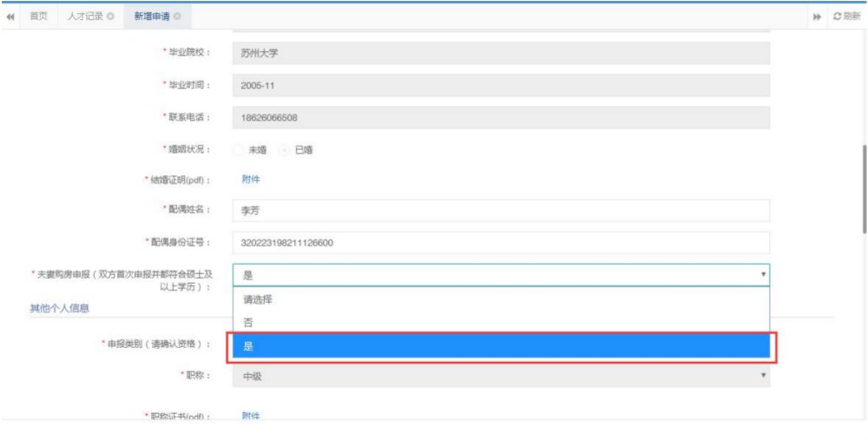The width and height of the screenshot is (868, 440).
Task: Click the left double-arrow tab scroll icon
Action: (x=10, y=16)
